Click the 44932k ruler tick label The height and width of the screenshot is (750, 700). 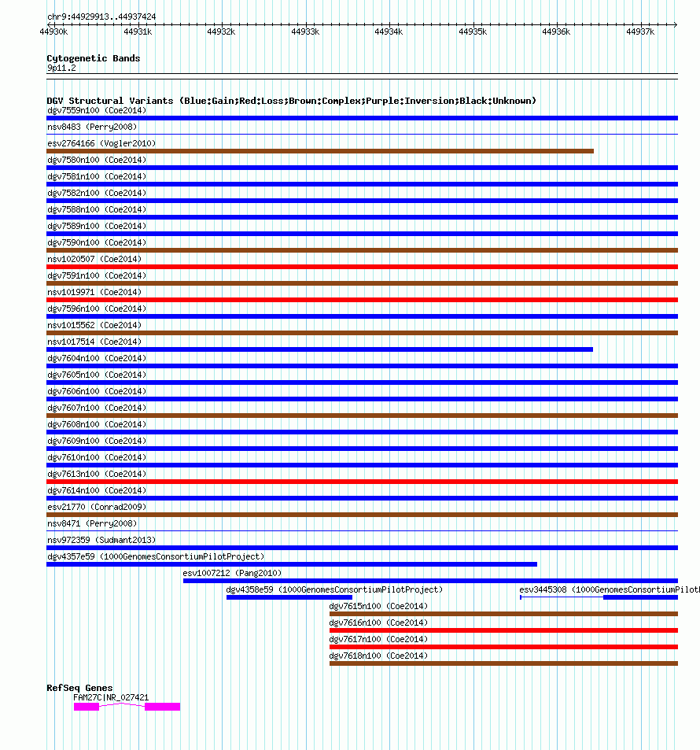point(221,31)
